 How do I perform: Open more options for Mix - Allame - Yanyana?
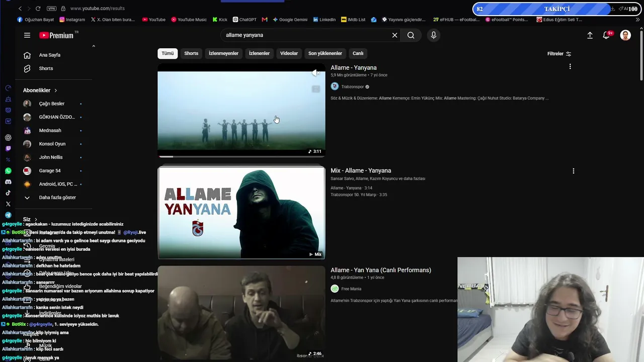tap(573, 171)
